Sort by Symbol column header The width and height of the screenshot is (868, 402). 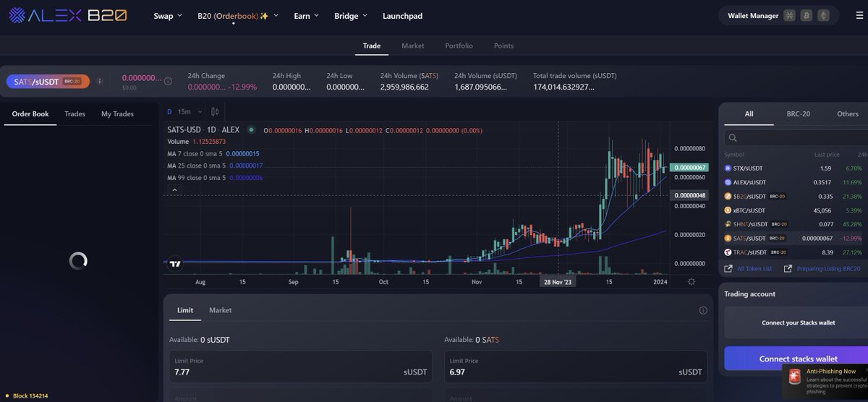[x=734, y=154]
